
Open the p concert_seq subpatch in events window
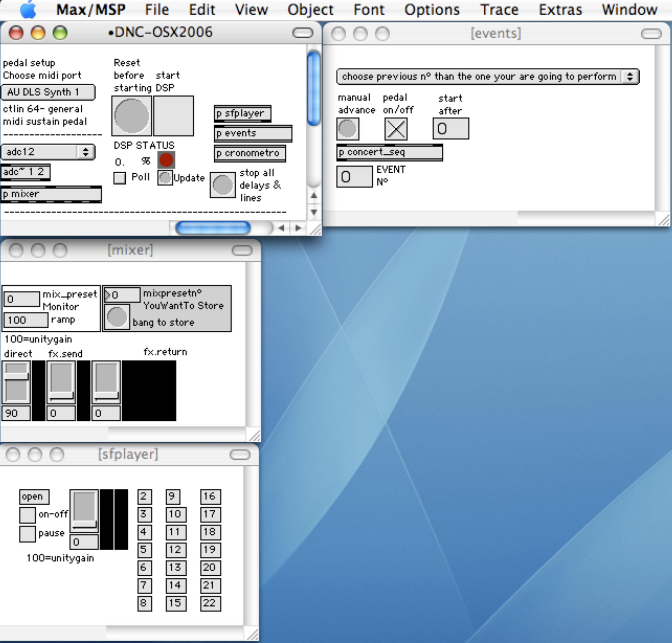pyautogui.click(x=390, y=152)
